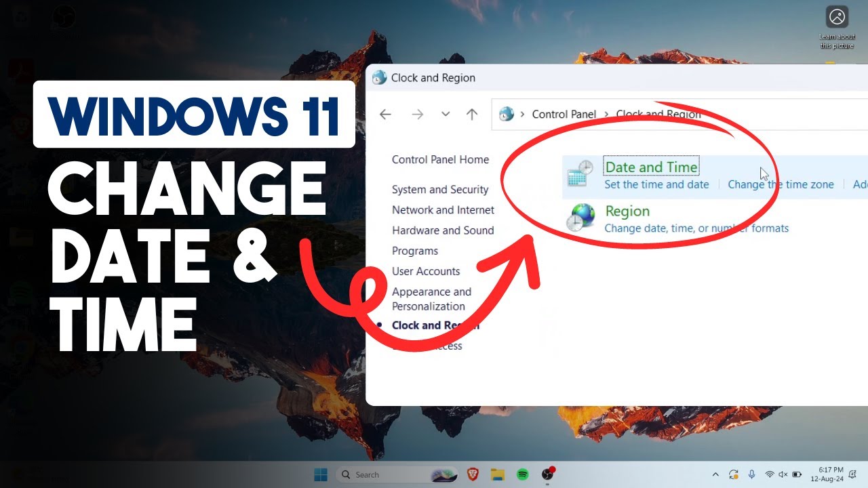Show hidden tray icons chevron
The image size is (868, 488).
(715, 474)
